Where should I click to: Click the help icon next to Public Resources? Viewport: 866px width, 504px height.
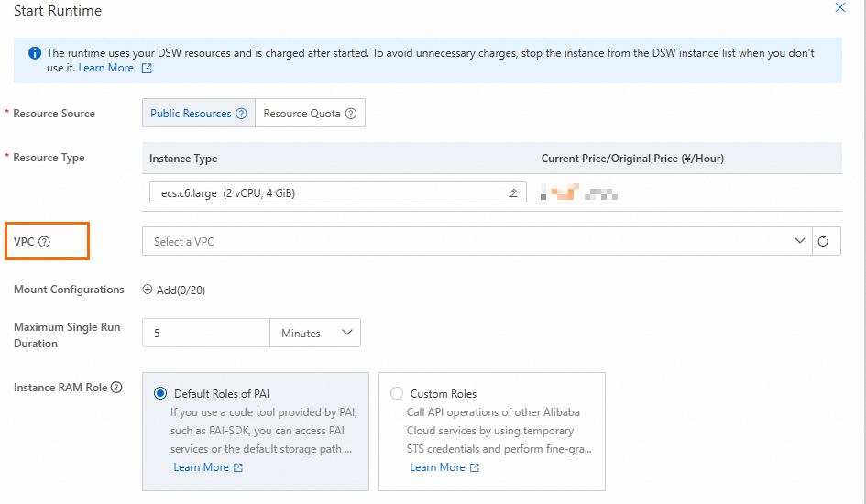click(241, 114)
